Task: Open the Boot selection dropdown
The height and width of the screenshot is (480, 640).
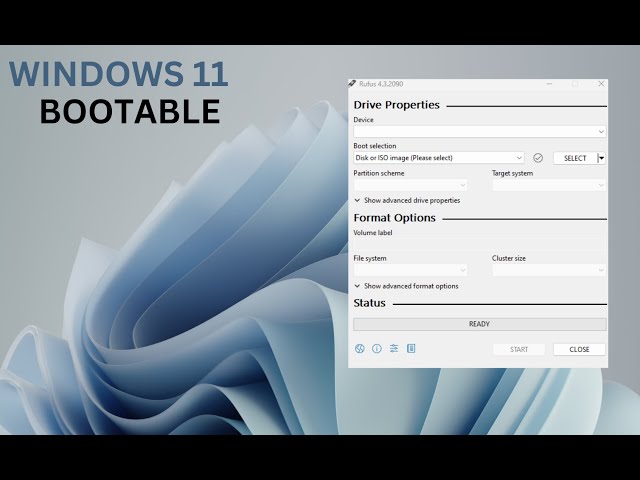Action: point(439,158)
